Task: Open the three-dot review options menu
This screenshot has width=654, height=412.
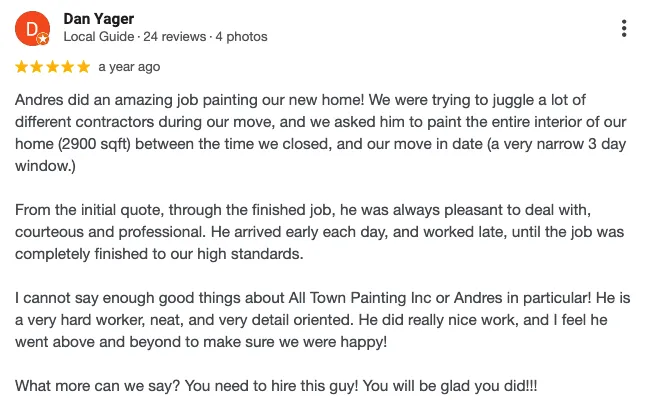Action: (x=625, y=28)
